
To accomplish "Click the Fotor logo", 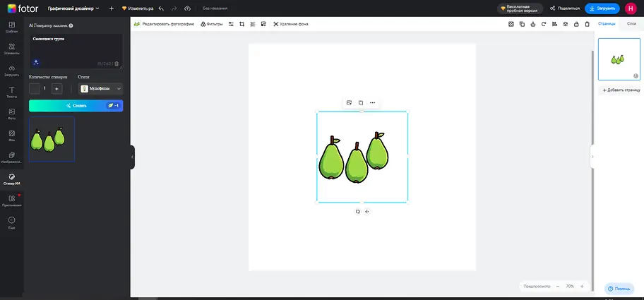I will click(x=23, y=8).
